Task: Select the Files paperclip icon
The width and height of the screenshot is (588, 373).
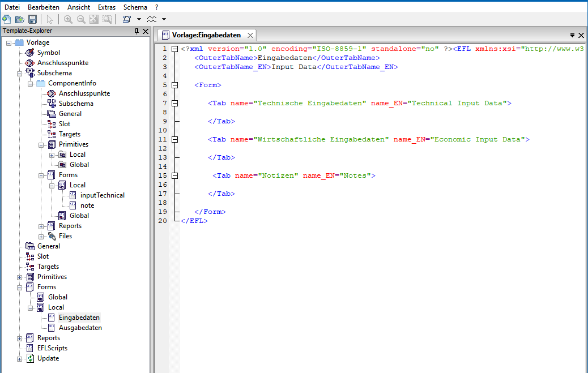Action: pyautogui.click(x=52, y=236)
